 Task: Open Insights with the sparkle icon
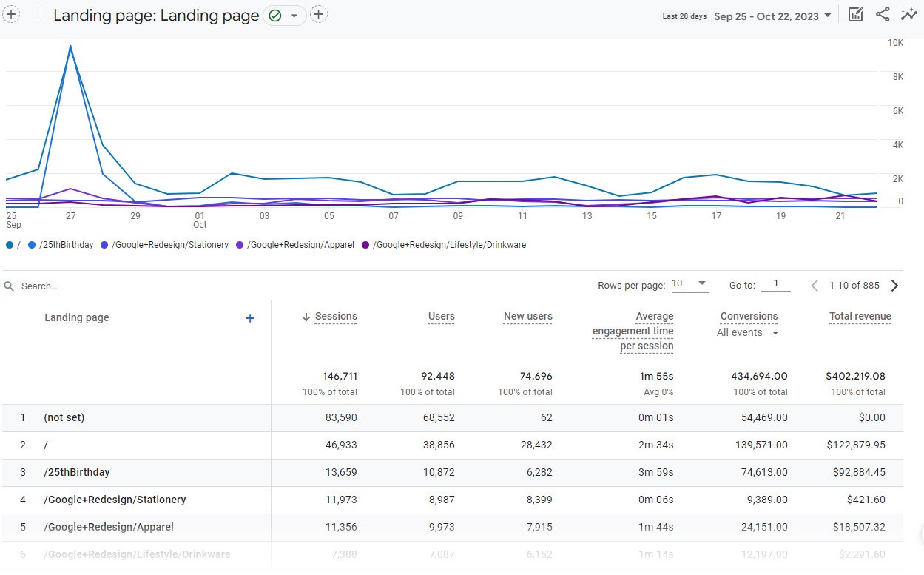(909, 14)
